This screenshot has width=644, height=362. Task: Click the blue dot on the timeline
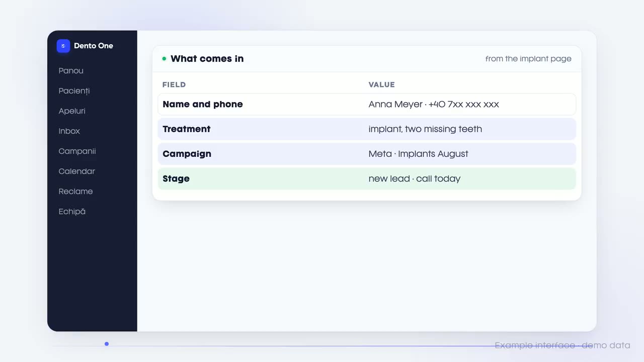pyautogui.click(x=107, y=344)
